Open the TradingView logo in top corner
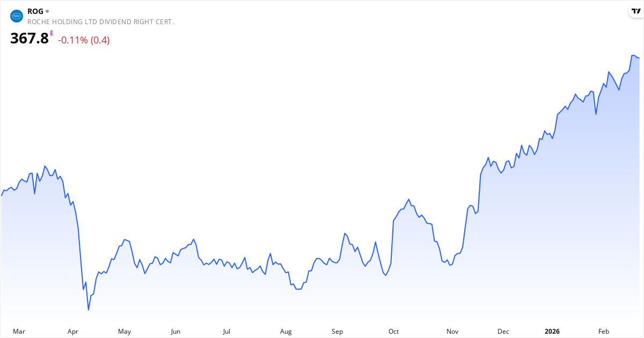 coord(636,11)
